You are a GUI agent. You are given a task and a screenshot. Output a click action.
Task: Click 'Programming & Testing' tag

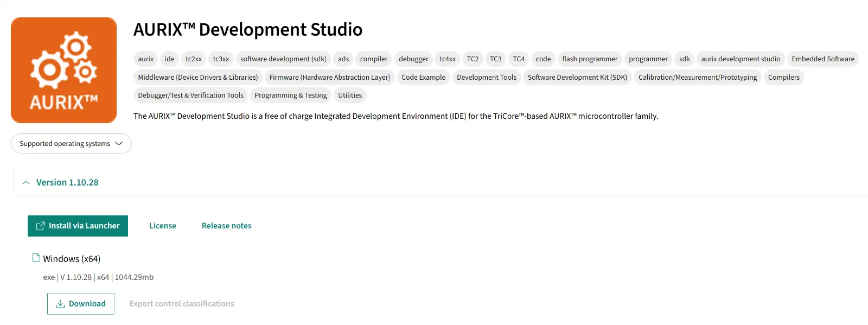(x=290, y=95)
